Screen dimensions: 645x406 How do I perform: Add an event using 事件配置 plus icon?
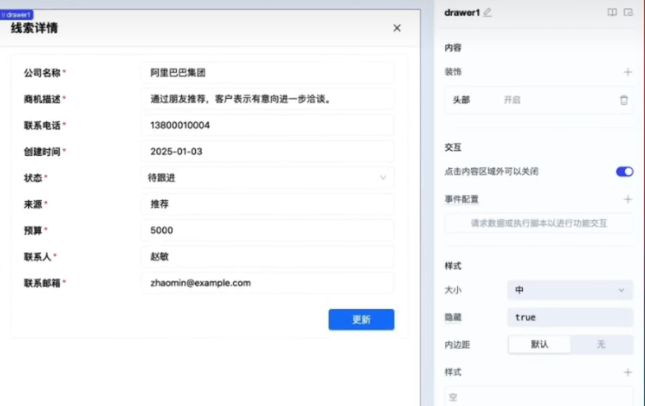627,199
